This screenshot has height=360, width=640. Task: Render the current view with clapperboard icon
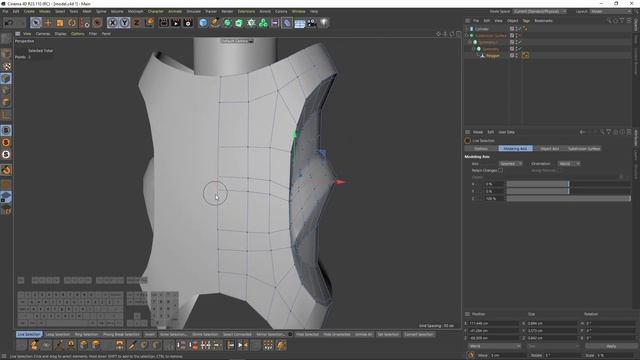click(x=164, y=23)
